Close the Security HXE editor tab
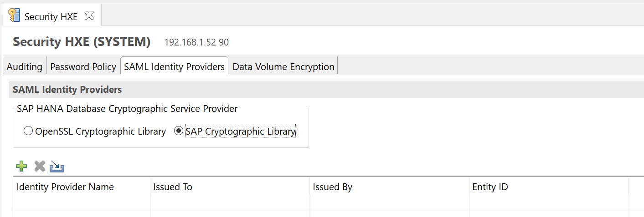 click(x=89, y=15)
